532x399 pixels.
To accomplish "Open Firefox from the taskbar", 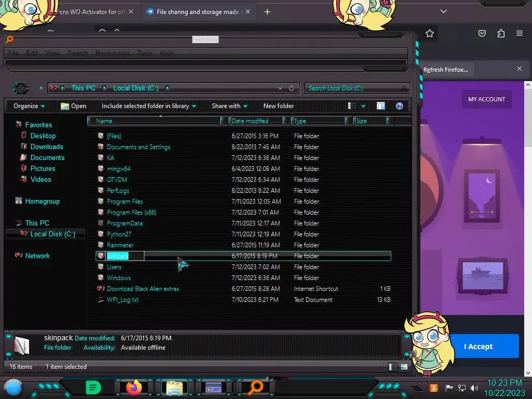I will 134,387.
